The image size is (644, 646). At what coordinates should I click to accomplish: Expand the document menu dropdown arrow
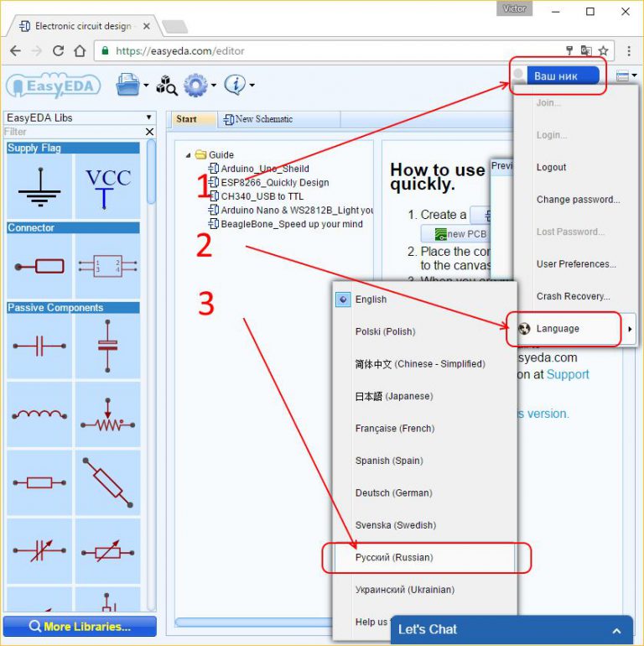pos(146,86)
